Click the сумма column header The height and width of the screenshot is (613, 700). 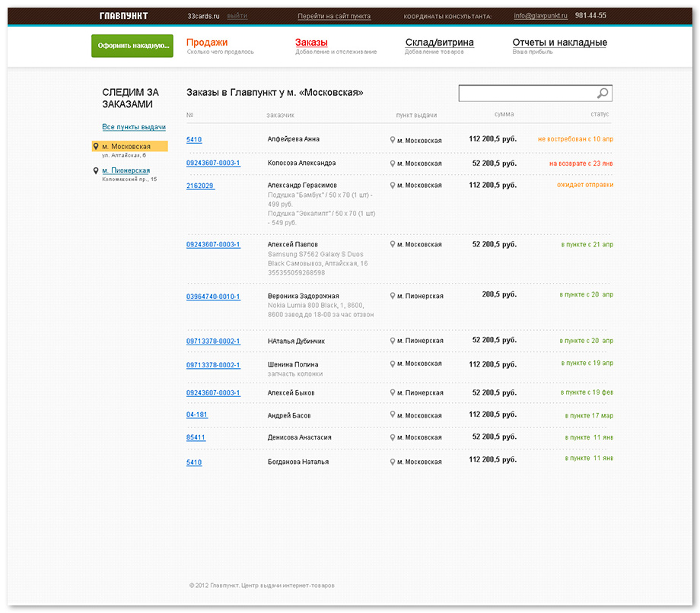coord(504,114)
